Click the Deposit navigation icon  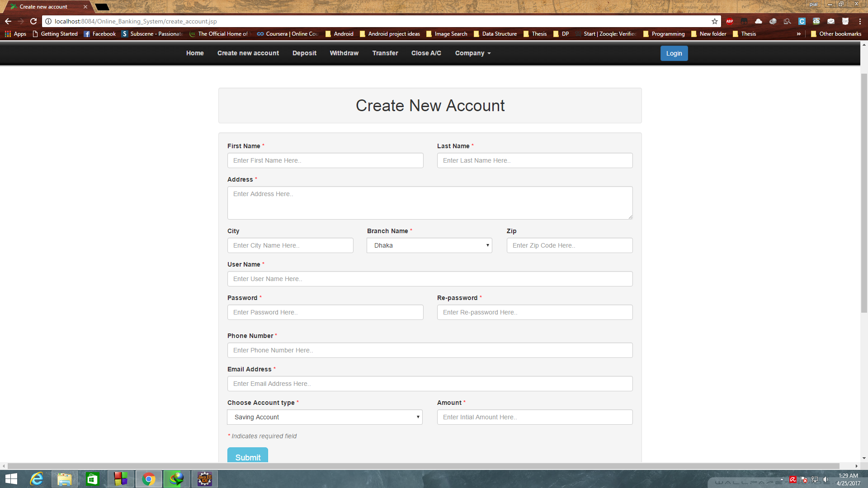coord(304,52)
